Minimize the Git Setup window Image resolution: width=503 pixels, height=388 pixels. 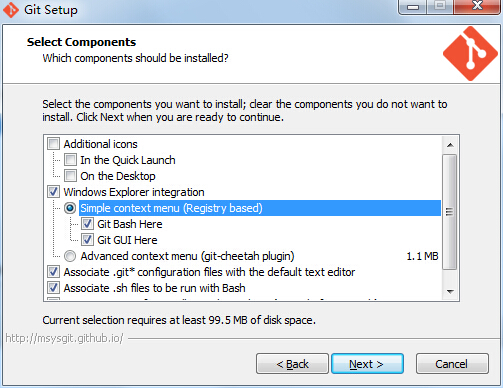[x=413, y=7]
